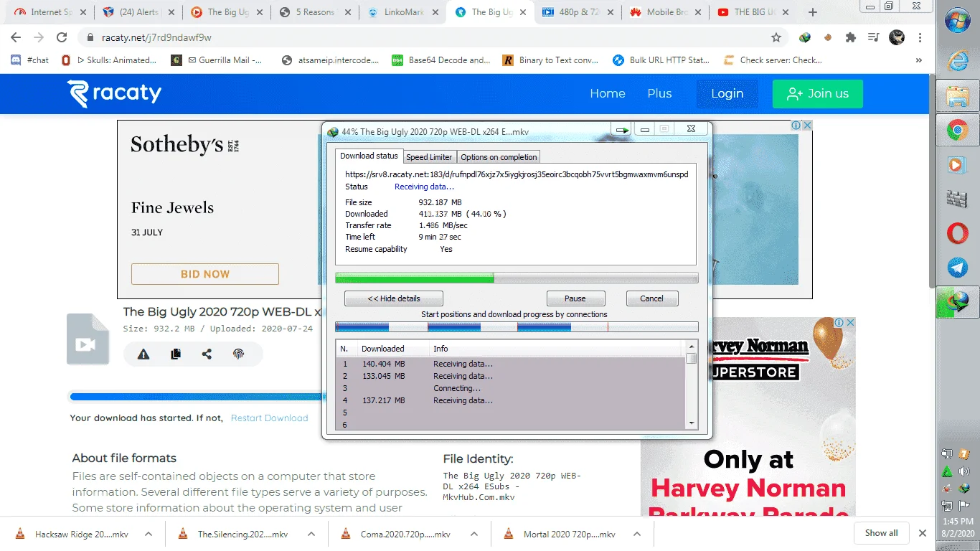This screenshot has width=980, height=551.
Task: Click the BID NOW button in Sotheby's ad
Action: pyautogui.click(x=205, y=274)
